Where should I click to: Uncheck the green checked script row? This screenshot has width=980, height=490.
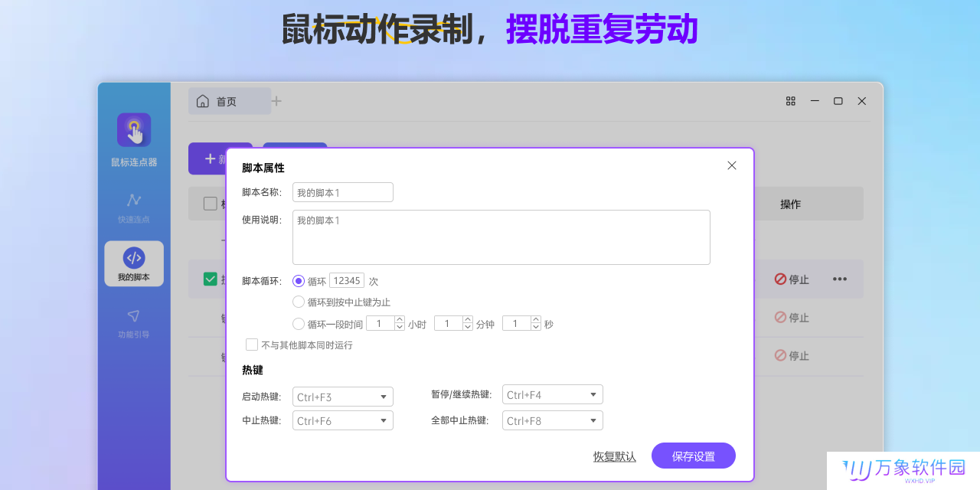pyautogui.click(x=210, y=279)
